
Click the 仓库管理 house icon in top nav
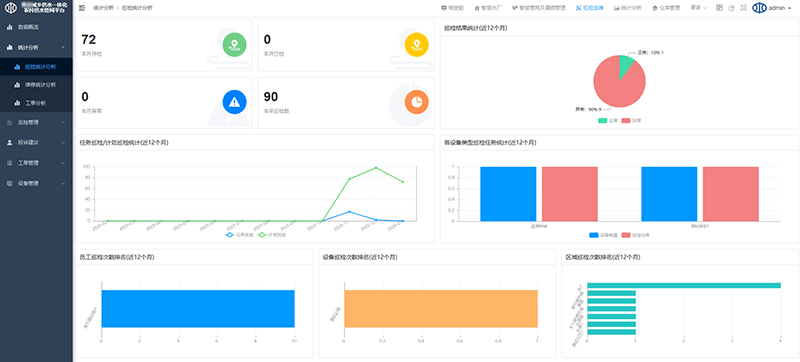(655, 8)
